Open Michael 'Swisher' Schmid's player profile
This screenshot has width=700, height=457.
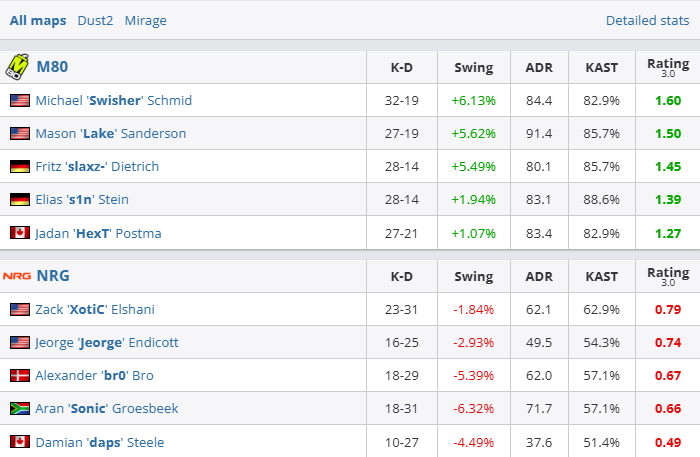(113, 100)
